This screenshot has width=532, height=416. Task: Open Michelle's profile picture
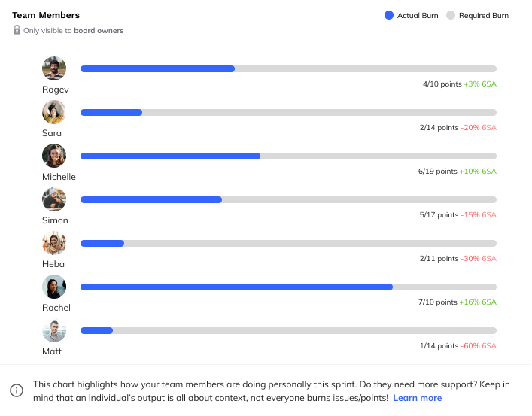click(54, 156)
